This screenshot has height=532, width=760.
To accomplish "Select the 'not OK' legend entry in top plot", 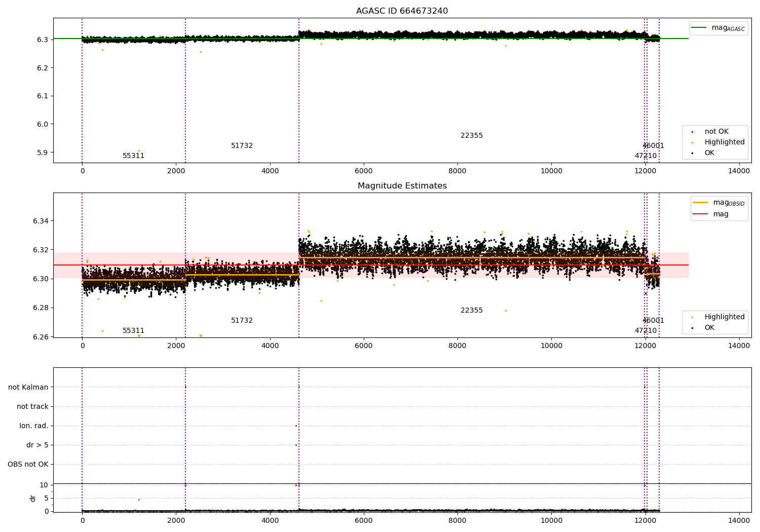I will [x=716, y=132].
